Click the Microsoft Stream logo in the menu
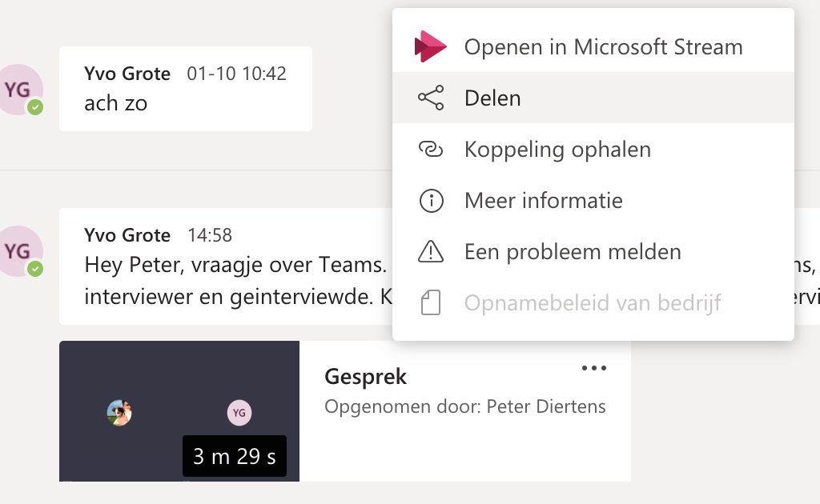This screenshot has height=504, width=820. tap(429, 47)
